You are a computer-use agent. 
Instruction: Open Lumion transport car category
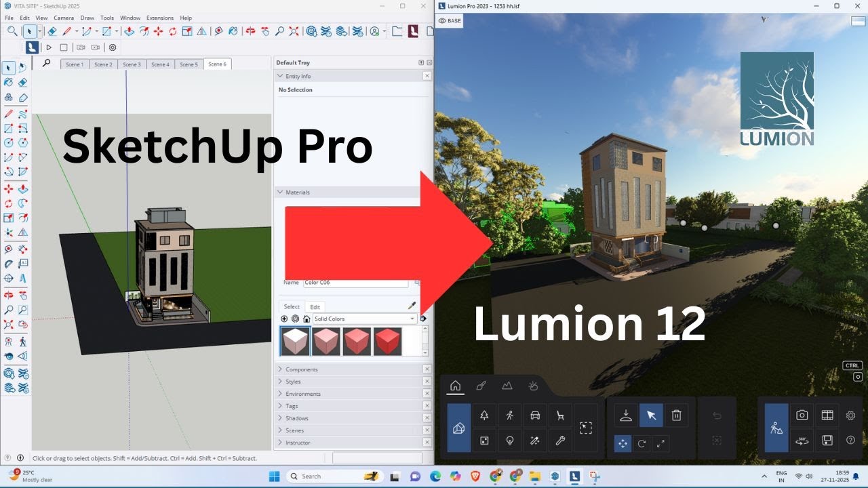point(535,415)
